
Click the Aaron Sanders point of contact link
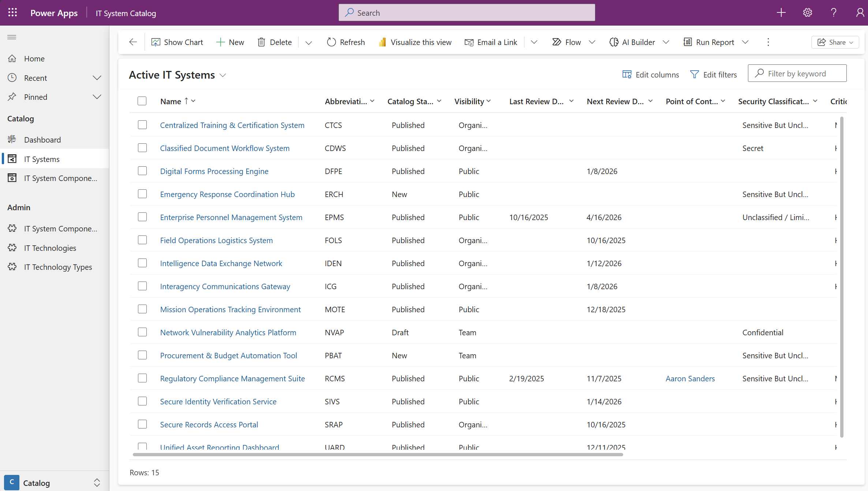click(690, 378)
